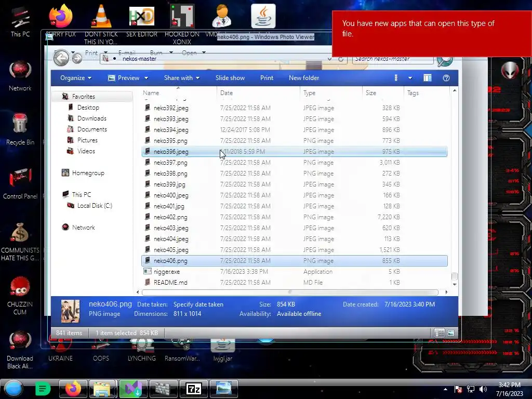Sort by the Date column header

click(x=259, y=92)
